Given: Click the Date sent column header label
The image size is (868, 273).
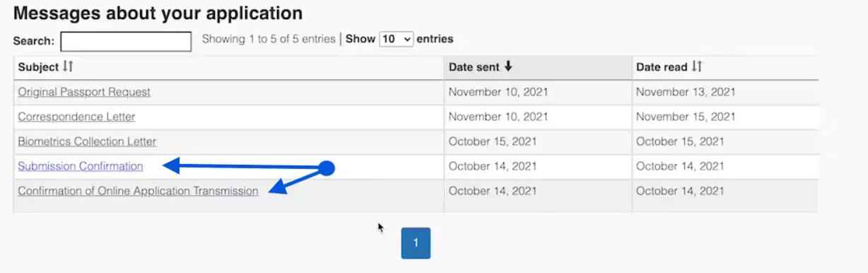Looking at the screenshot, I should click(474, 67).
